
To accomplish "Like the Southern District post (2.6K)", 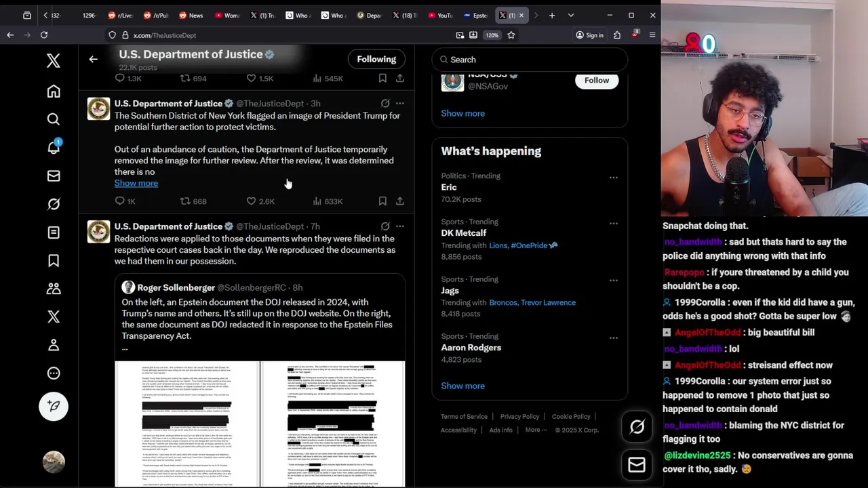I will (260, 201).
